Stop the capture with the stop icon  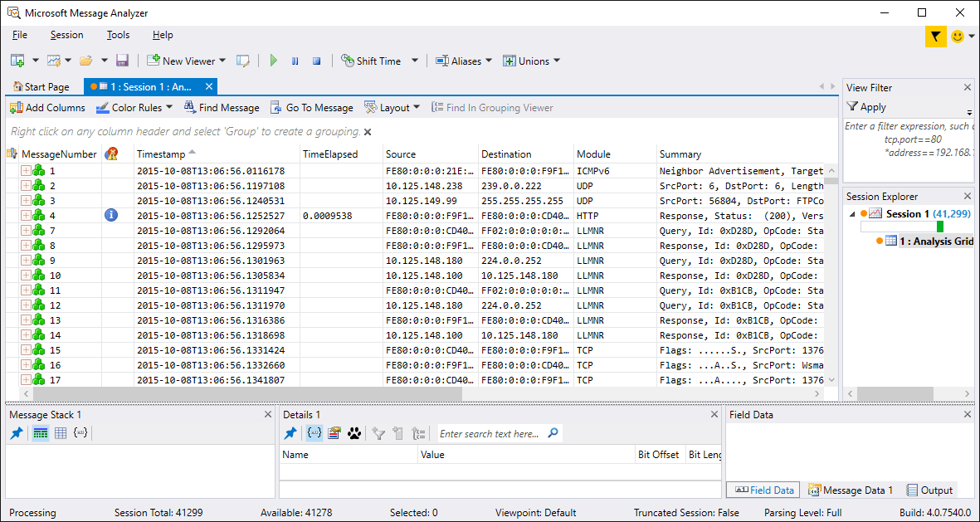pos(316,60)
